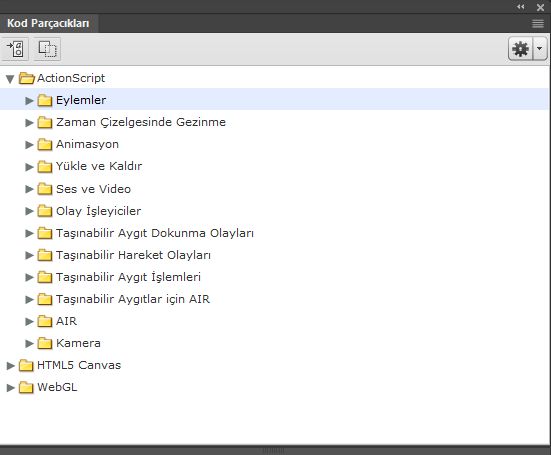Select Taşınabilir Aygıt Dokunma Olayları text
This screenshot has height=455, width=551.
click(x=155, y=233)
